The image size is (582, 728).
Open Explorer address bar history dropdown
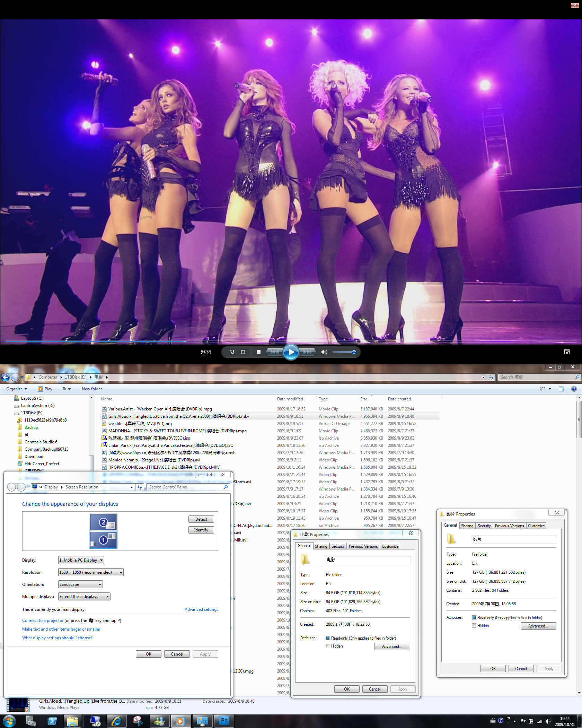[483, 377]
